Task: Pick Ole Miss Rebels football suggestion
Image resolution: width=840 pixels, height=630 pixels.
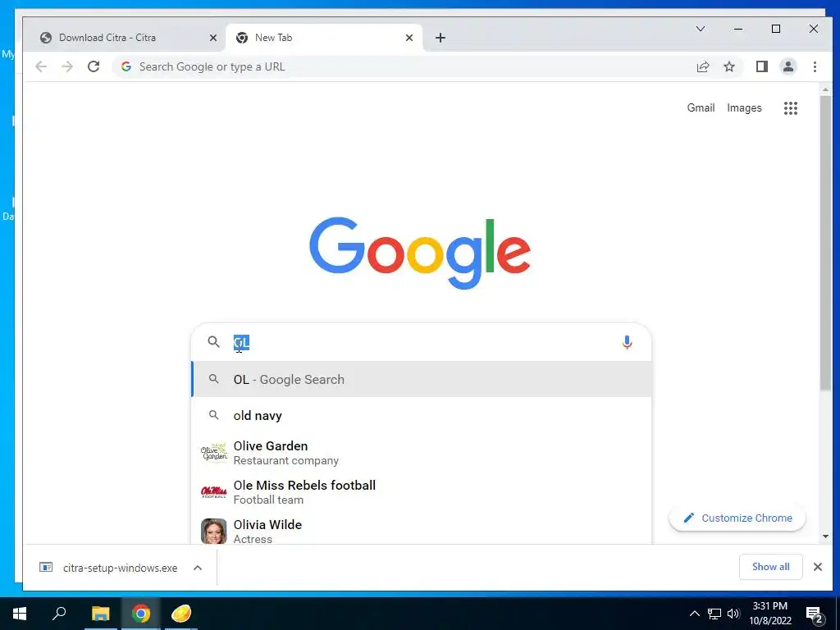Action: (x=422, y=492)
